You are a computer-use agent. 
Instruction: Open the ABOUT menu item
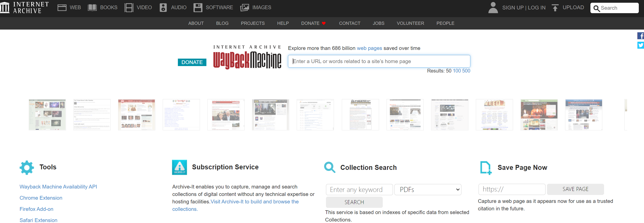[x=196, y=23]
